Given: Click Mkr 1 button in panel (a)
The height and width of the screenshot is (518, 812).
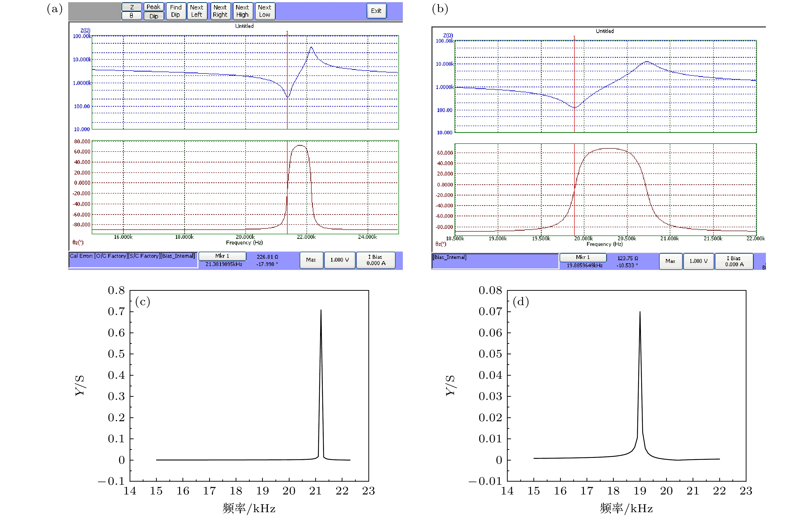Looking at the screenshot, I should coord(222,256).
